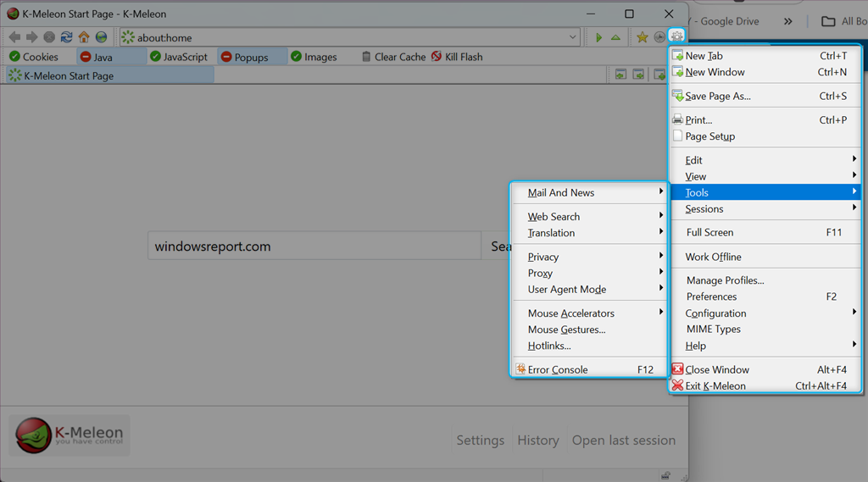Open Page Setup menu item

coord(766,136)
